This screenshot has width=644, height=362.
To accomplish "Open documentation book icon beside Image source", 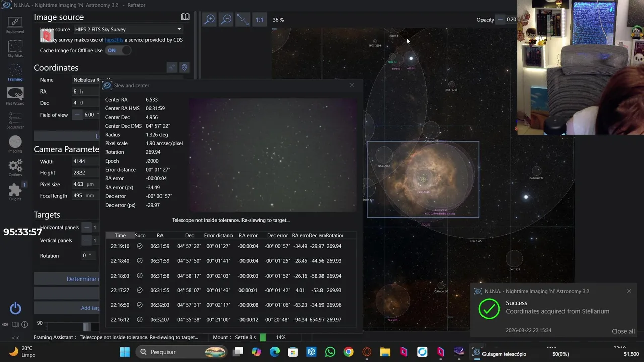I will (x=185, y=17).
